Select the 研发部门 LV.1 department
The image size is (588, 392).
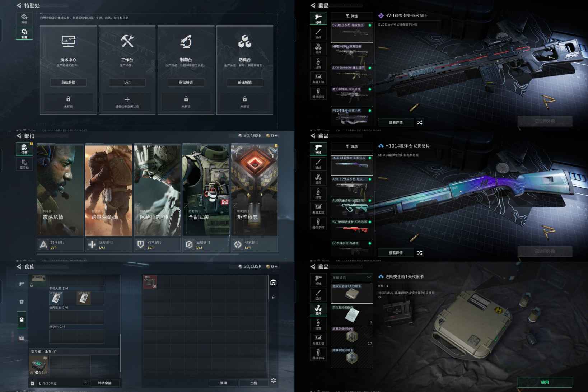(254, 244)
